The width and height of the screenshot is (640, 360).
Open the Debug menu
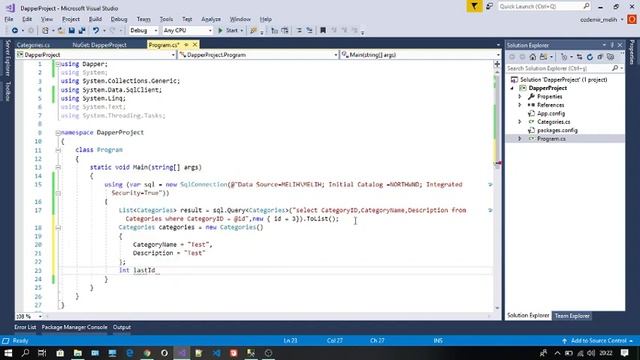click(119, 19)
